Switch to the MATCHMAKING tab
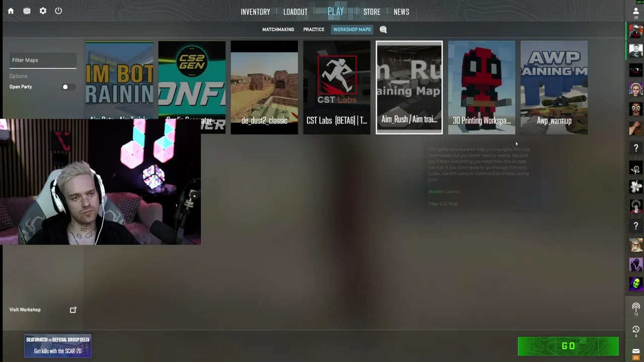This screenshot has height=362, width=644. coord(278,30)
